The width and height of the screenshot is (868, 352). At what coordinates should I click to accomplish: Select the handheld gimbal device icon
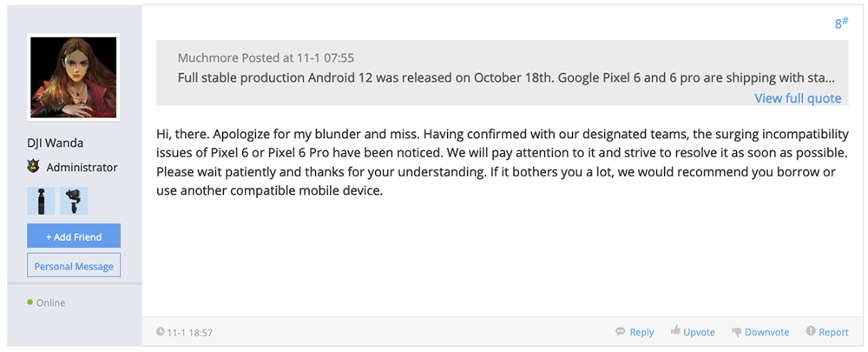(74, 201)
